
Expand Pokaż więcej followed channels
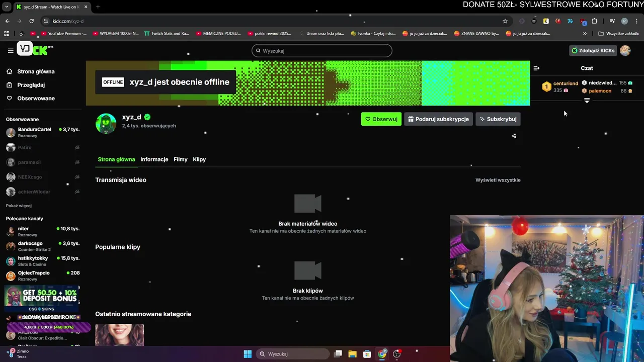(19, 206)
